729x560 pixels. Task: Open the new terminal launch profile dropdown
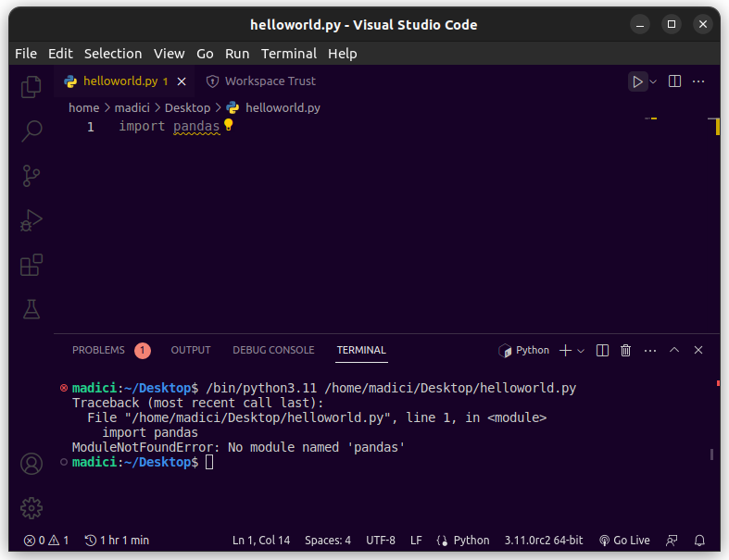pos(581,351)
